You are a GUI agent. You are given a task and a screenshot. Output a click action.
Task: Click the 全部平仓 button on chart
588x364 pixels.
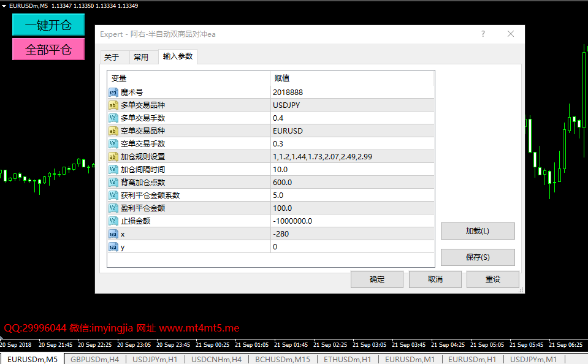pyautogui.click(x=48, y=49)
